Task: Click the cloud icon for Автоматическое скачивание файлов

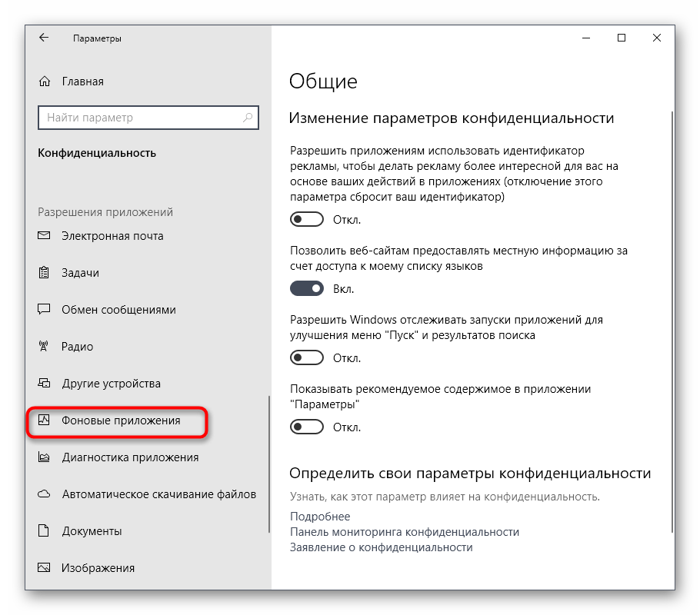Action: pos(45,494)
